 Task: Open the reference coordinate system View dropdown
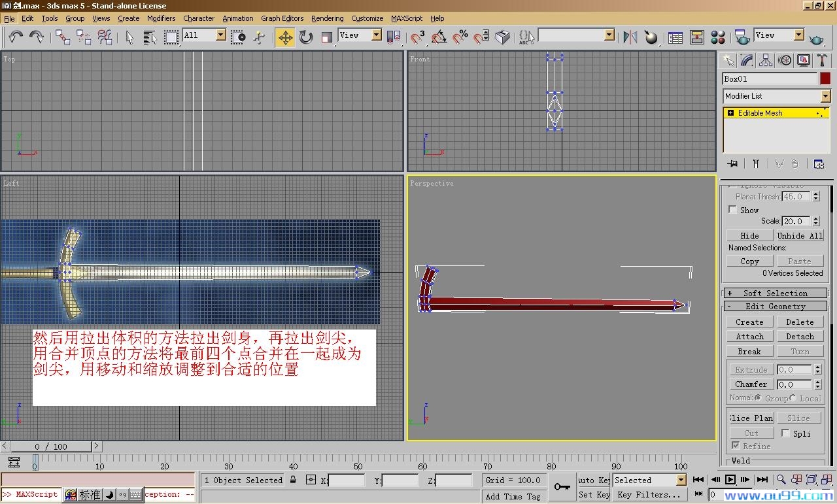360,35
